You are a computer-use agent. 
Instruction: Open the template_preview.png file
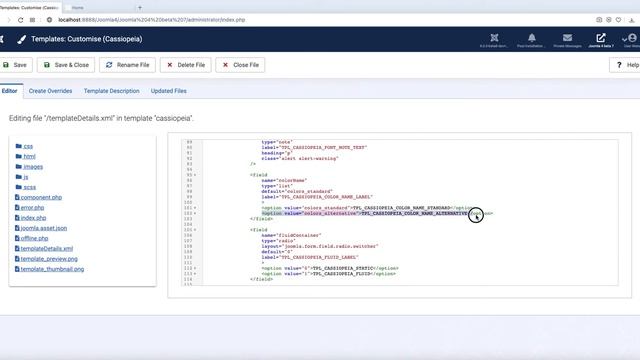(x=49, y=258)
